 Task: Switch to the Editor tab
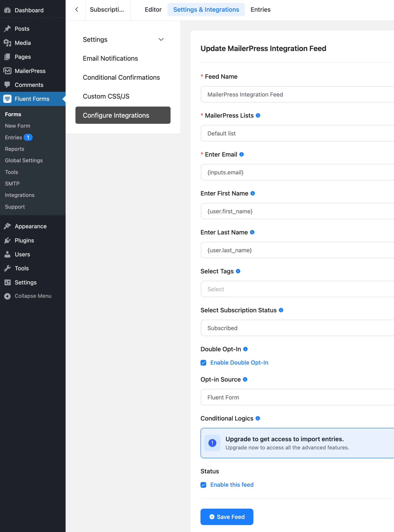pyautogui.click(x=153, y=10)
